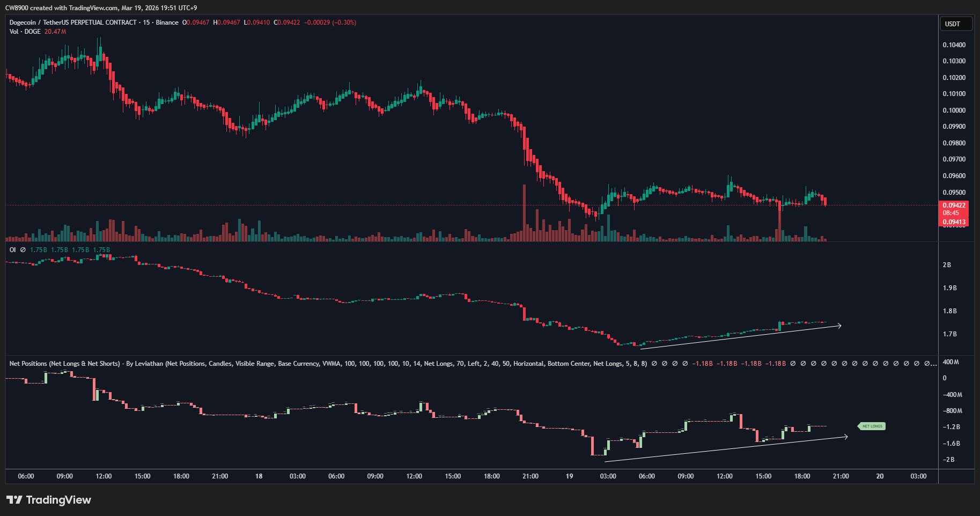Open the TradingView logo link
This screenshot has width=980, height=516.
(49, 500)
